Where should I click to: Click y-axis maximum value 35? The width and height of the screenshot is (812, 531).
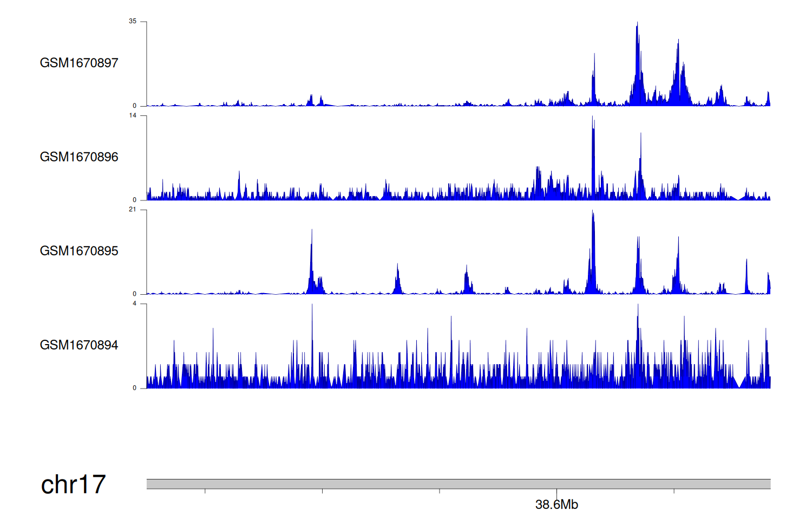point(133,22)
